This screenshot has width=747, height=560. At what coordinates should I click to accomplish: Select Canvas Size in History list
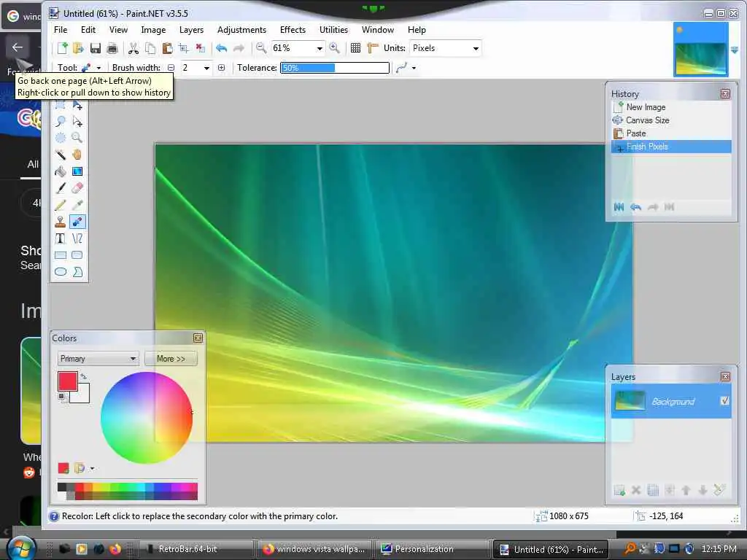click(671, 120)
